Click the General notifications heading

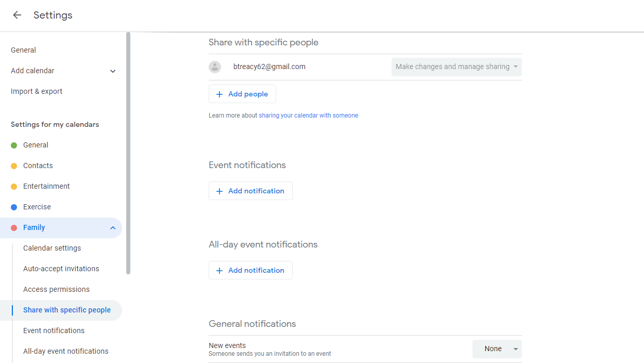point(252,324)
